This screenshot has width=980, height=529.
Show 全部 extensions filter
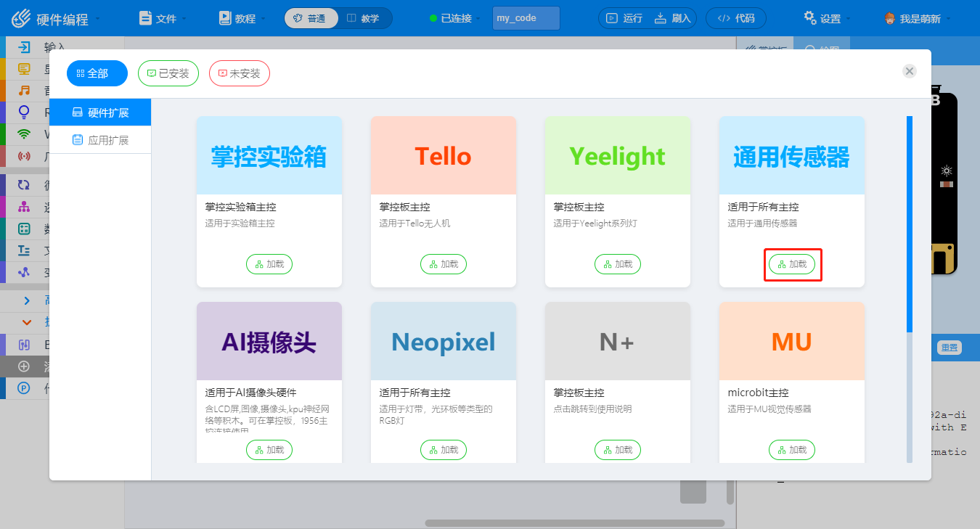point(97,73)
